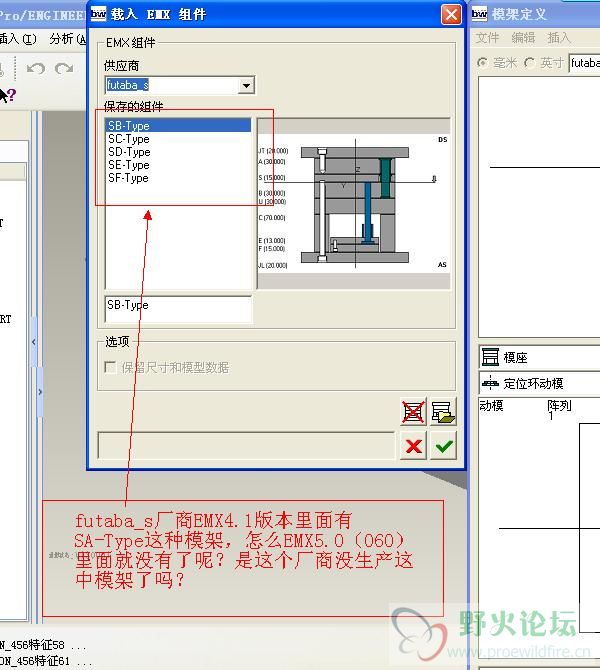Cancel the dialog with the red X button
The height and width of the screenshot is (670, 600).
(x=413, y=446)
